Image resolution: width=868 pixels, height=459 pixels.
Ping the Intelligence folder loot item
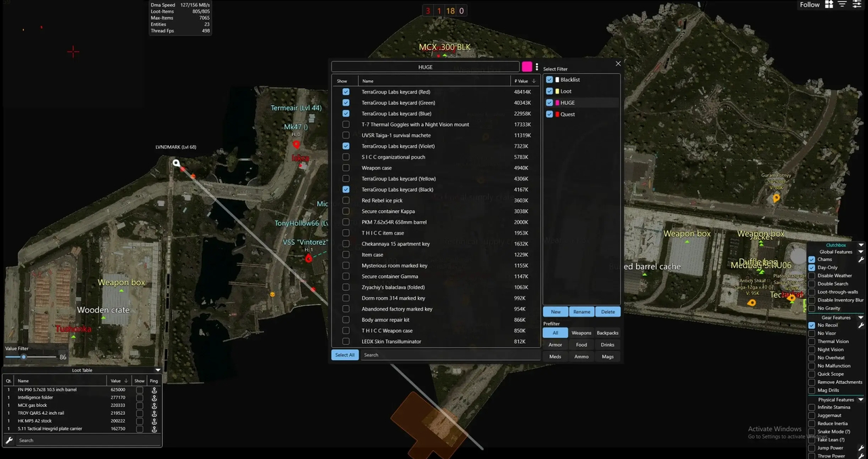155,398
